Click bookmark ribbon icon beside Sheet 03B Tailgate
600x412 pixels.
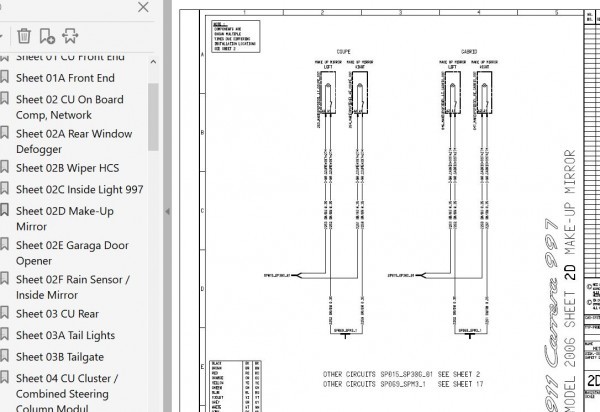(x=4, y=355)
